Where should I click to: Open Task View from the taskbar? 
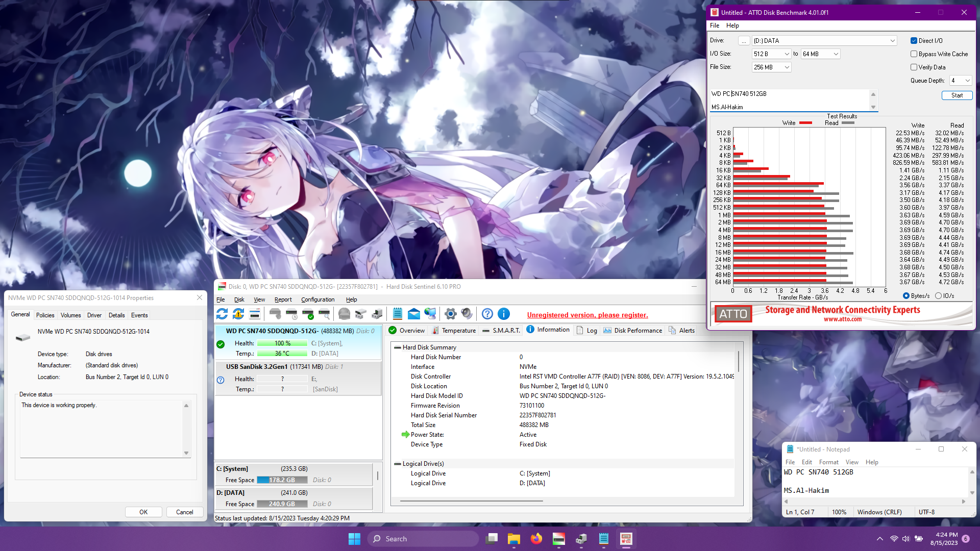coord(492,539)
